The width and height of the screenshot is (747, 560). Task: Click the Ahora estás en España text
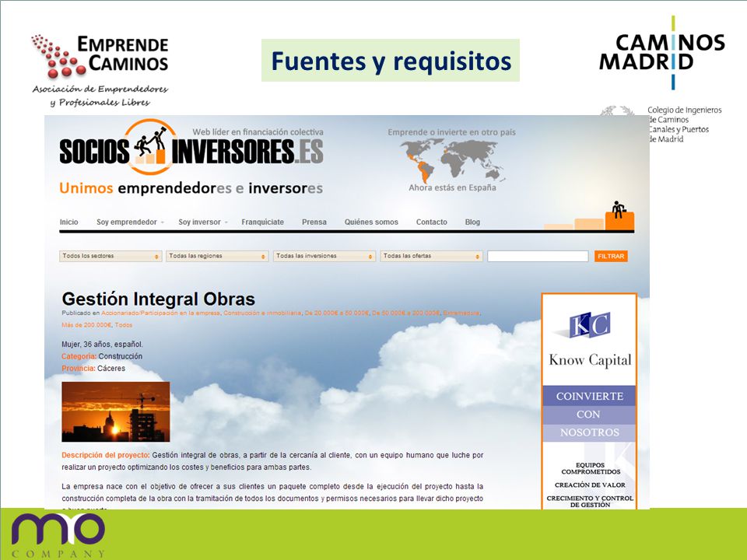[x=452, y=187]
